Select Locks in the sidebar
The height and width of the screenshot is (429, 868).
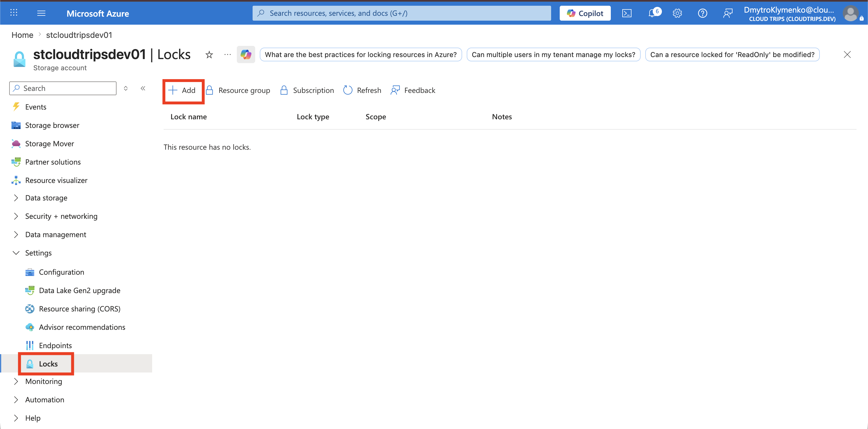(48, 364)
